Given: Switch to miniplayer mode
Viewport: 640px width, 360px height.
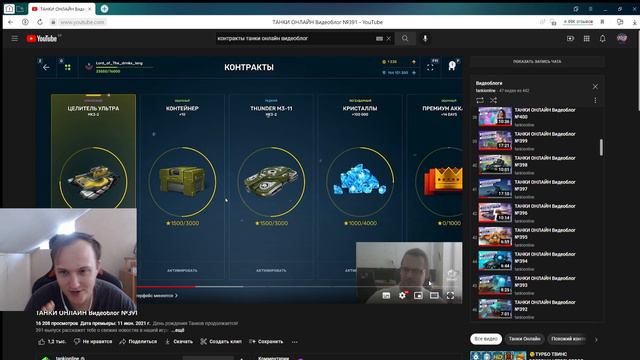Looking at the screenshot, I should (418, 295).
